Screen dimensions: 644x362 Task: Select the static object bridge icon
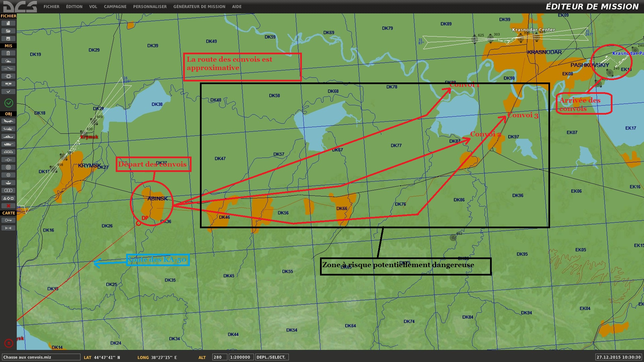pyautogui.click(x=8, y=152)
